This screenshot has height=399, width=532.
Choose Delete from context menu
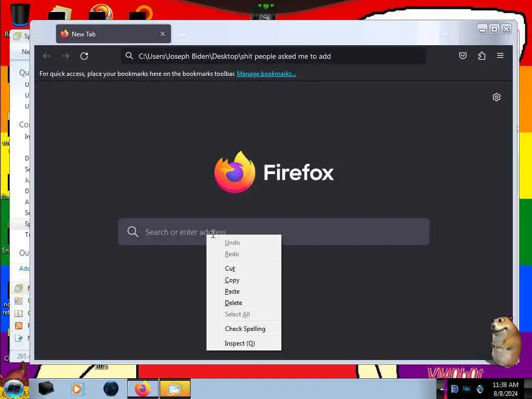(x=244, y=303)
